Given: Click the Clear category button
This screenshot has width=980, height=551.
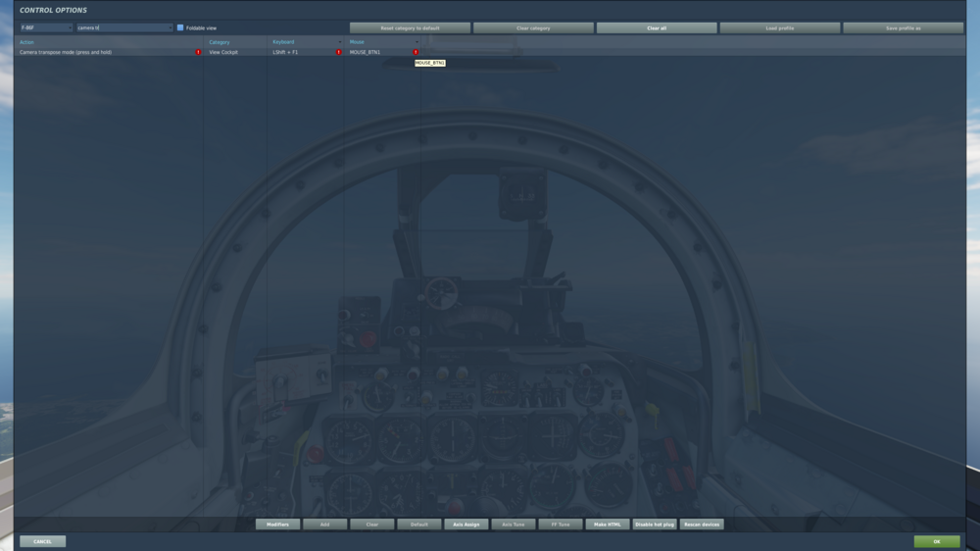Looking at the screenshot, I should [x=533, y=28].
